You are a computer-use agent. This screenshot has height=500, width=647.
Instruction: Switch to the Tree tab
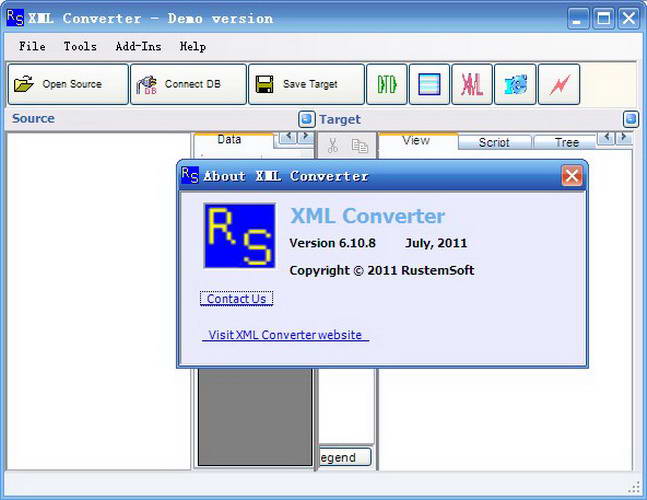pos(566,142)
